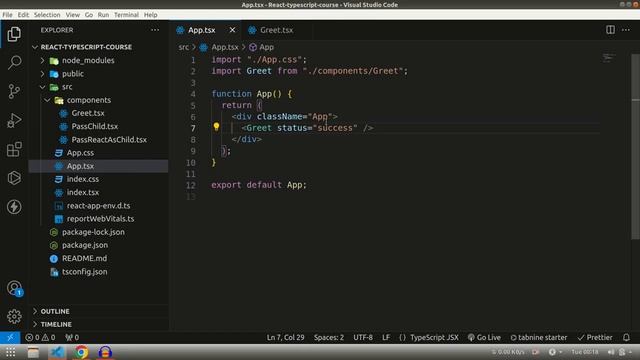Open react-app-env.d.ts file
Image resolution: width=640 pixels, height=360 pixels.
click(98, 206)
